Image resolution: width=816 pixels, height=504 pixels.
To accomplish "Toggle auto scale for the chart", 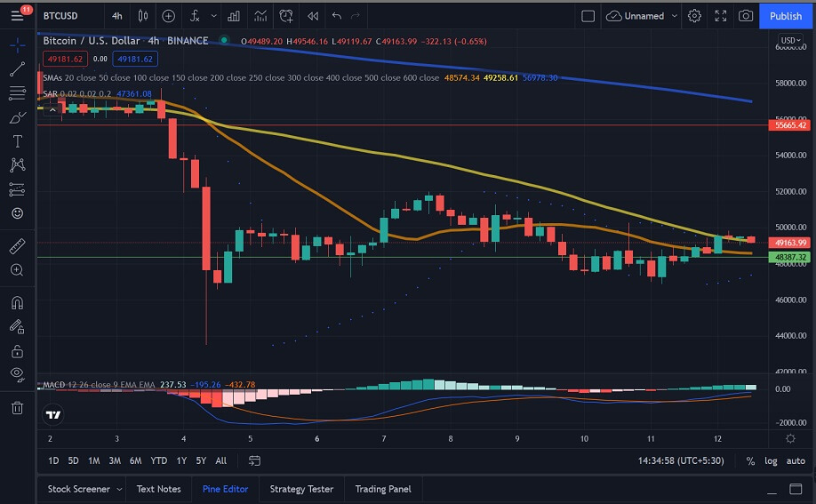I will click(796, 460).
